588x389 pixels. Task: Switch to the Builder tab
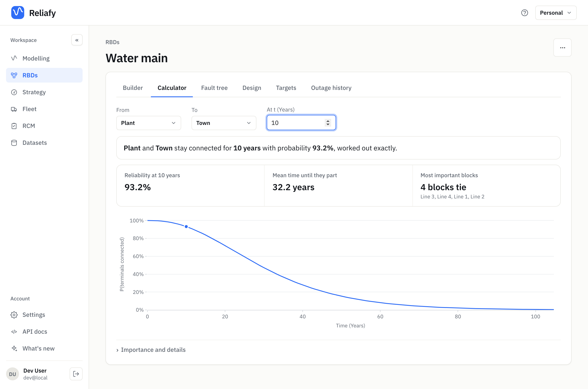[x=133, y=88]
